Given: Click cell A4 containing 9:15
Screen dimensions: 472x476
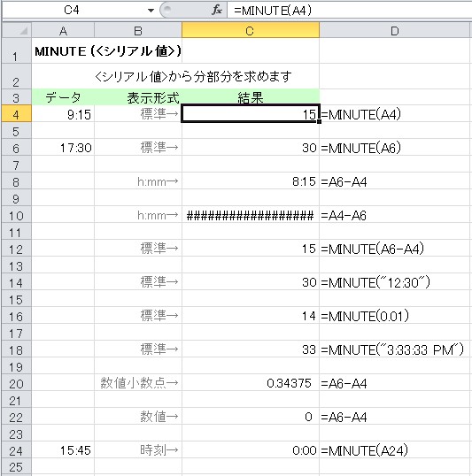Looking at the screenshot, I should (63, 114).
